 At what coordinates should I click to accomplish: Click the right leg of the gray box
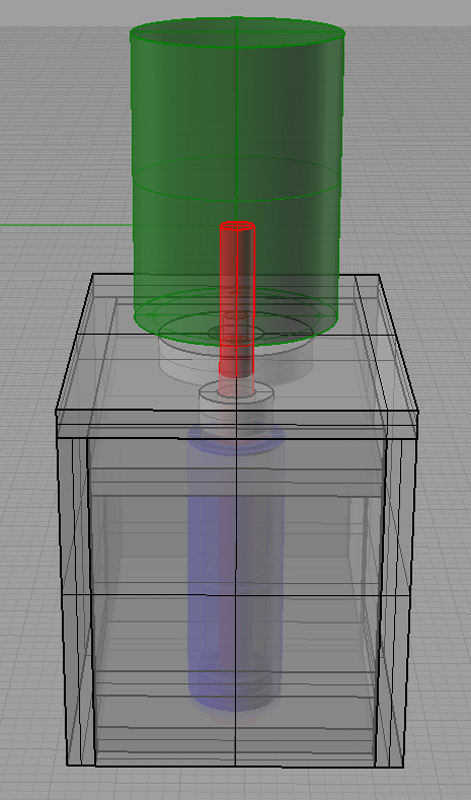[x=395, y=602]
